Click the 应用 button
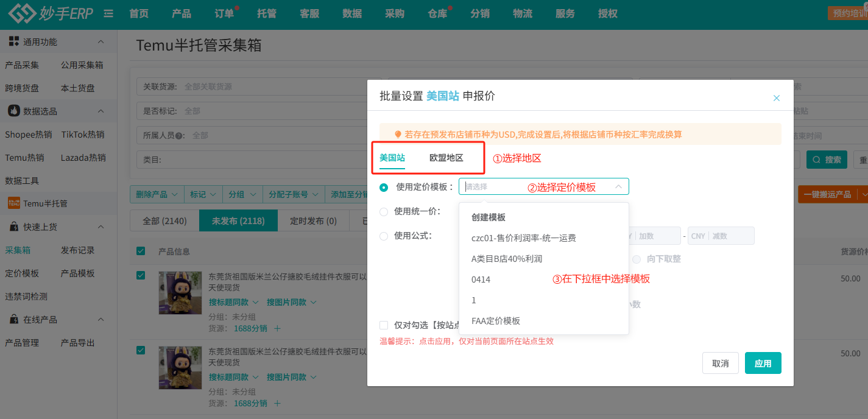 763,363
